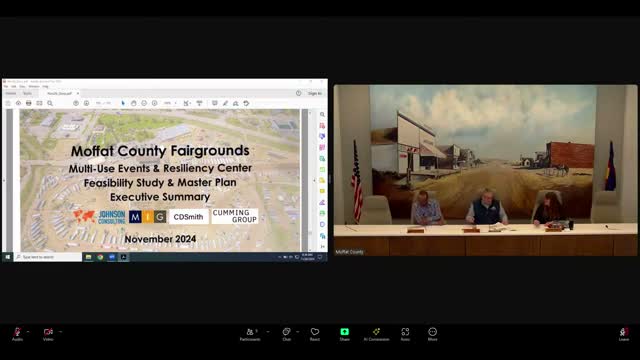Viewport: 640px width, 360px height.
Task: Mute or unmute with the Audio button
Action: 17,334
